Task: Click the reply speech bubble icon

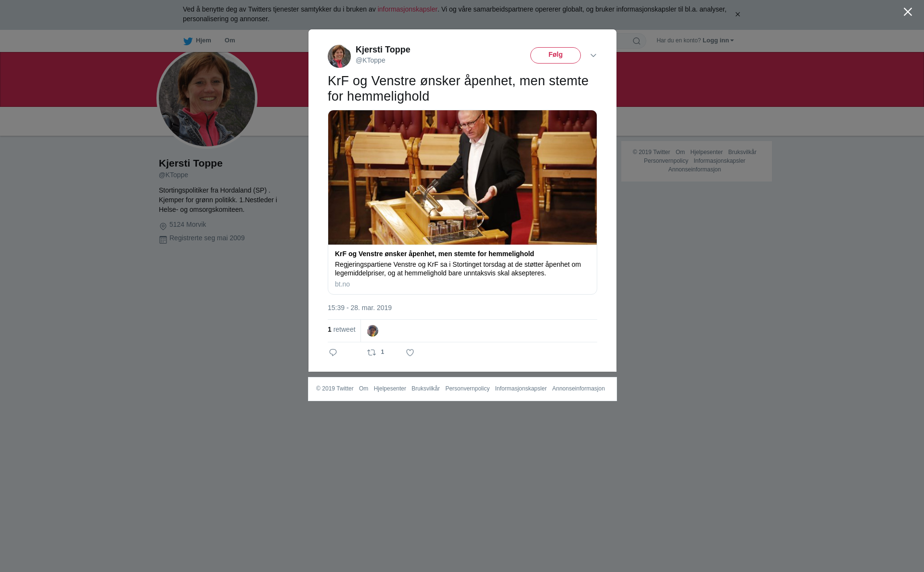Action: [333, 352]
